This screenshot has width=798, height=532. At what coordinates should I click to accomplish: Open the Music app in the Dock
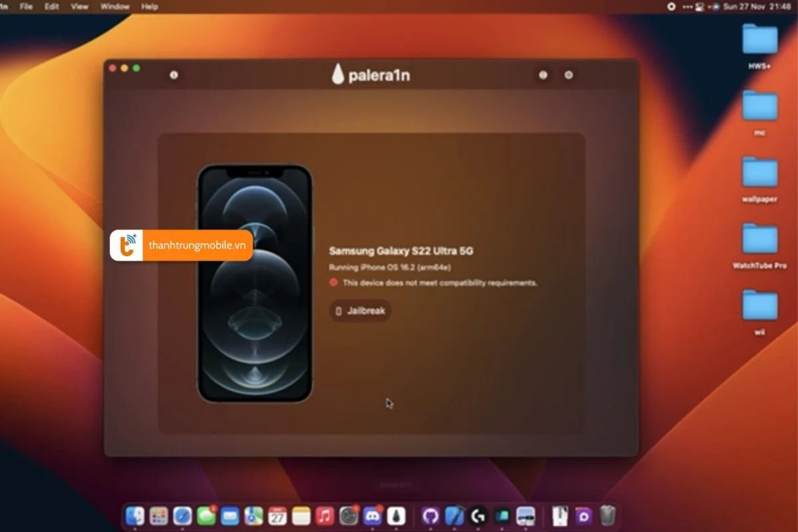point(323,515)
